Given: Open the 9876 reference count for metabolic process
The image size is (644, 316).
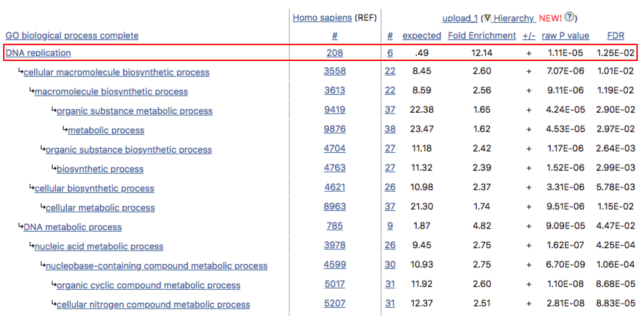Looking at the screenshot, I should 334,129.
